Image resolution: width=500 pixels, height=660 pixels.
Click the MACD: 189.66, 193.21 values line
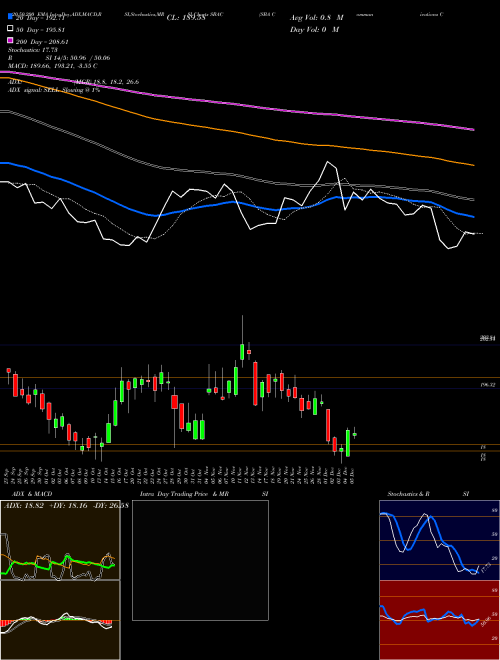(53, 66)
